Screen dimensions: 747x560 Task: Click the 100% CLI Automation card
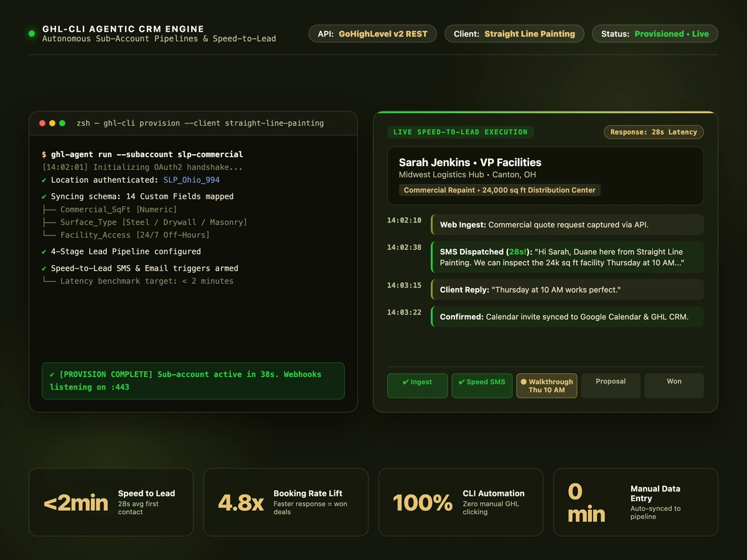(461, 502)
